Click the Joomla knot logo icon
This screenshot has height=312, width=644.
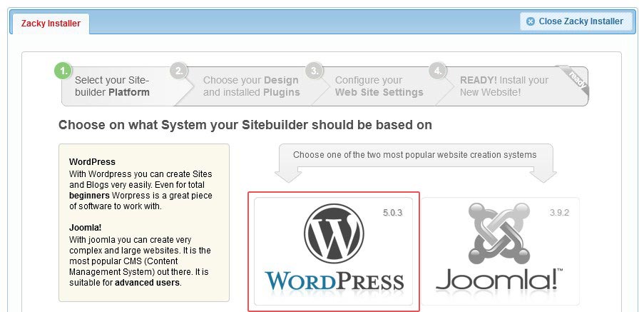click(499, 233)
